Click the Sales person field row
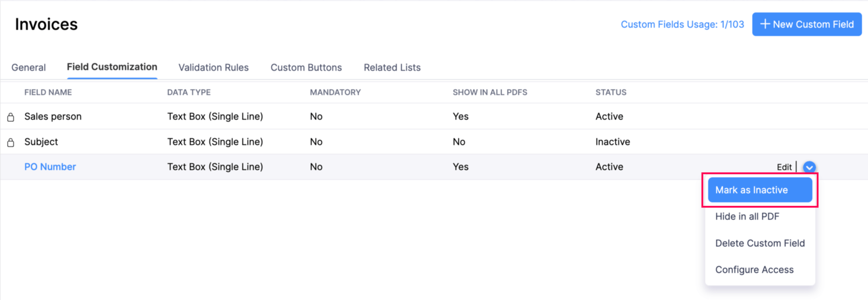Viewport: 868px width, 300px height. click(x=53, y=116)
